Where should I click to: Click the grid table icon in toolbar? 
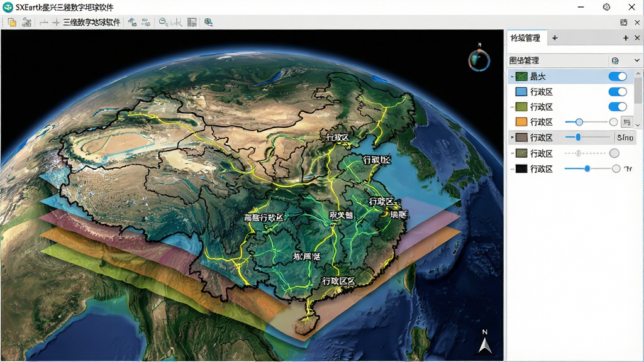[x=192, y=22]
